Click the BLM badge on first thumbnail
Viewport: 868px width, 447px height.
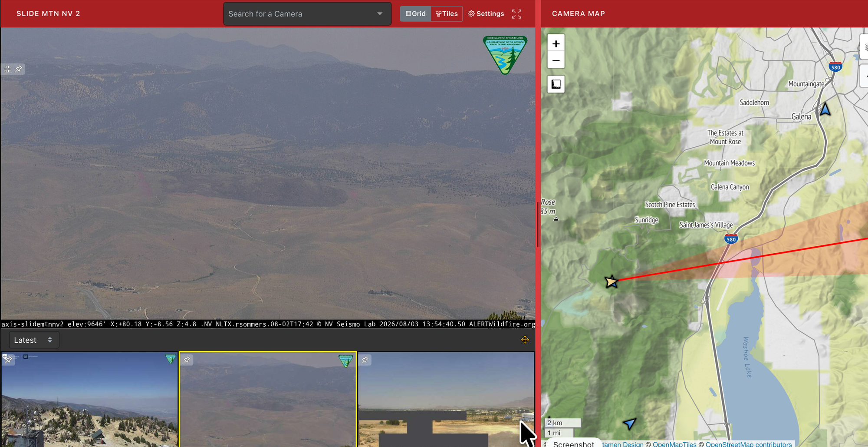click(x=171, y=359)
